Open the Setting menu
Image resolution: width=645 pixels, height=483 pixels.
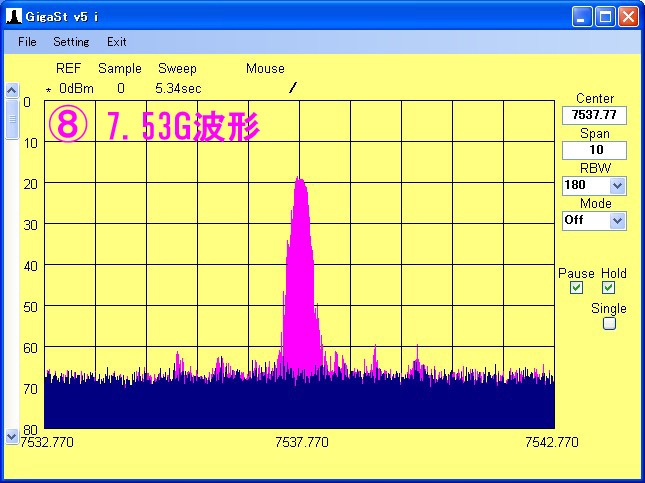[71, 42]
